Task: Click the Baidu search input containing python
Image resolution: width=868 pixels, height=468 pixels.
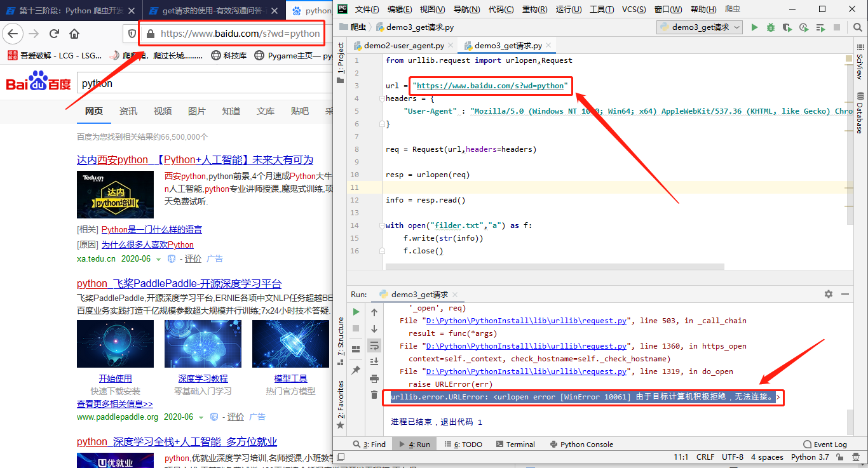Action: click(203, 84)
